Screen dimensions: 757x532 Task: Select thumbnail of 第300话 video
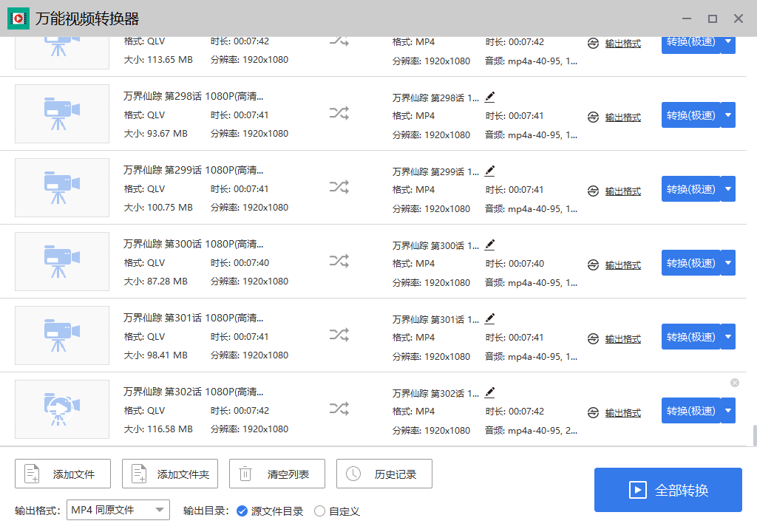[62, 262]
